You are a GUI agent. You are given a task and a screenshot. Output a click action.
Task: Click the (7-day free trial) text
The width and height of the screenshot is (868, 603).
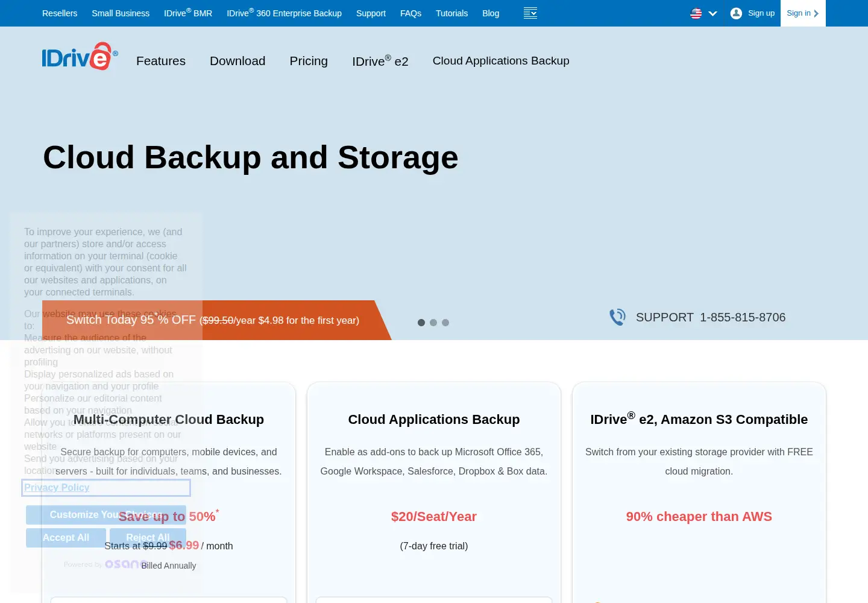tap(434, 546)
